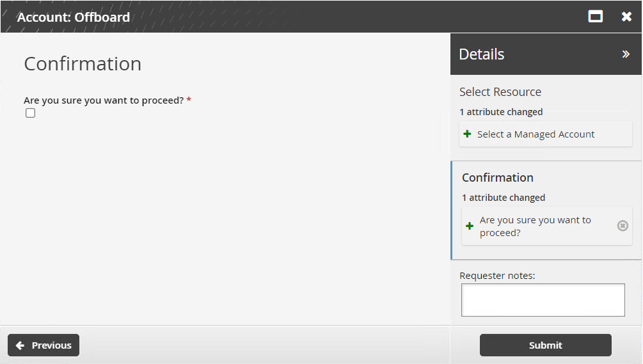Click the Confirmation page heading
Screen dimensions: 643x364
pyautogui.click(x=83, y=64)
